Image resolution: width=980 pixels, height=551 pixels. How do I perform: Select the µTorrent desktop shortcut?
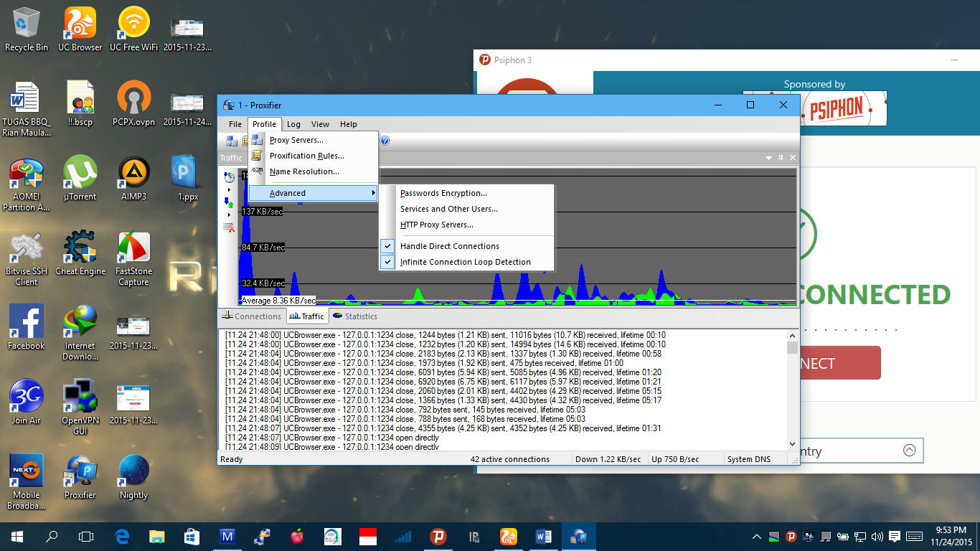(80, 179)
